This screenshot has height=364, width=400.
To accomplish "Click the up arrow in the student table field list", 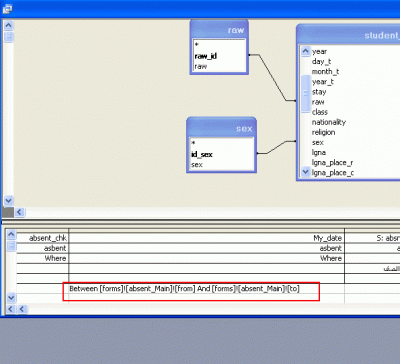I will click(306, 51).
